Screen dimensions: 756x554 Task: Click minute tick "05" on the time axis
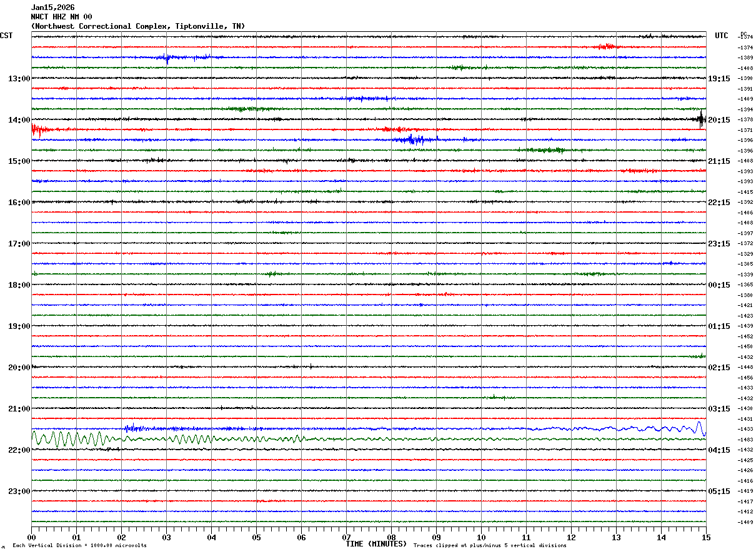[256, 537]
